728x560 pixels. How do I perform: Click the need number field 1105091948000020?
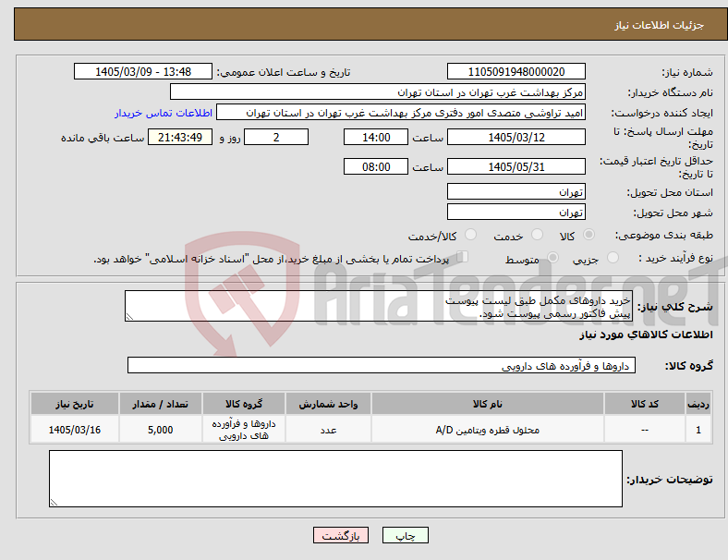point(516,71)
